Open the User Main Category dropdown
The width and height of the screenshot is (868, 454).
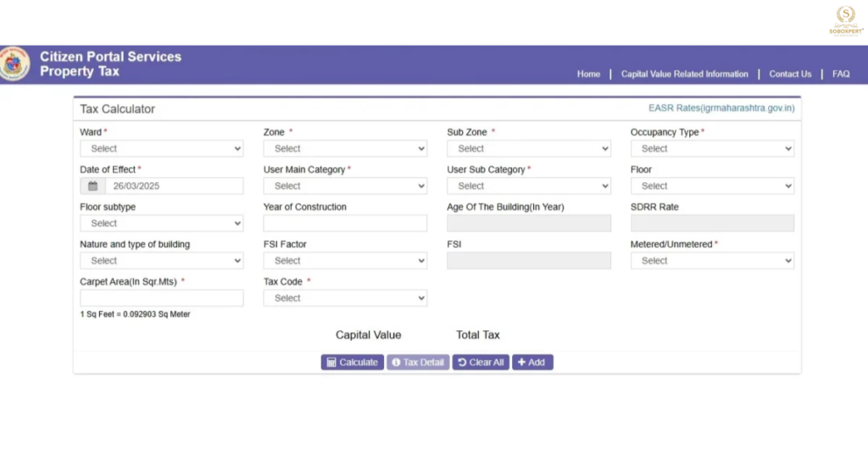coord(346,185)
